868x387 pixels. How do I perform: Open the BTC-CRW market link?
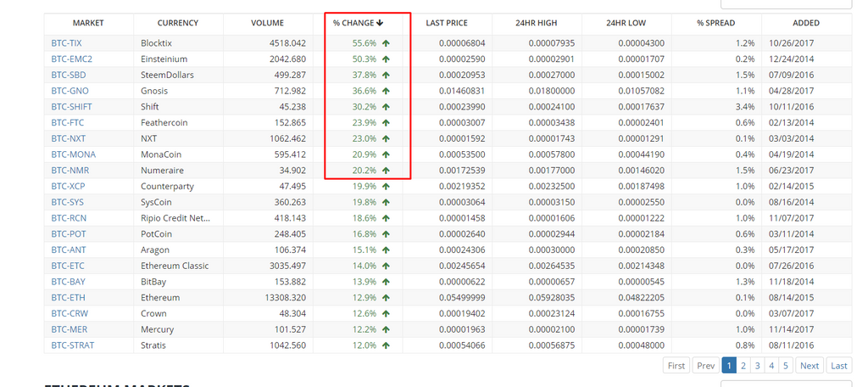(70, 313)
